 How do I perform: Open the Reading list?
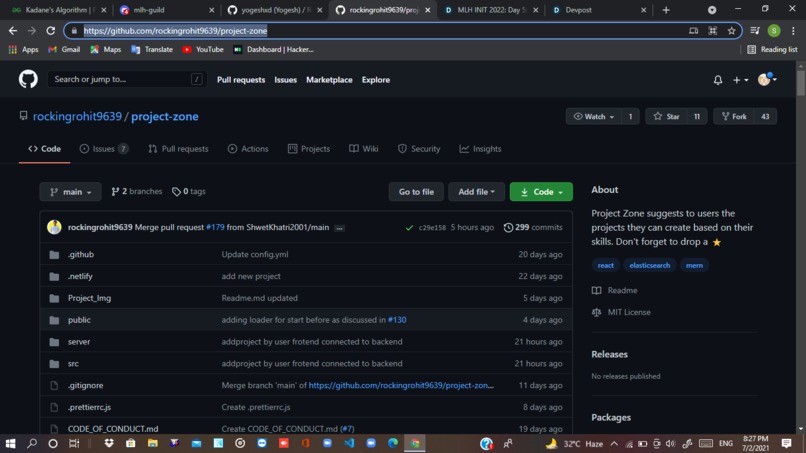773,49
